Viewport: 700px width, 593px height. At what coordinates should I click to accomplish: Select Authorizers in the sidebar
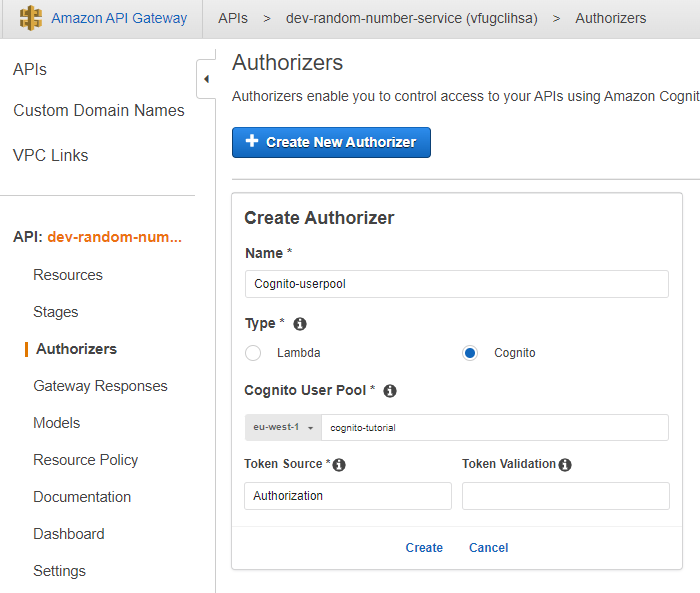76,349
